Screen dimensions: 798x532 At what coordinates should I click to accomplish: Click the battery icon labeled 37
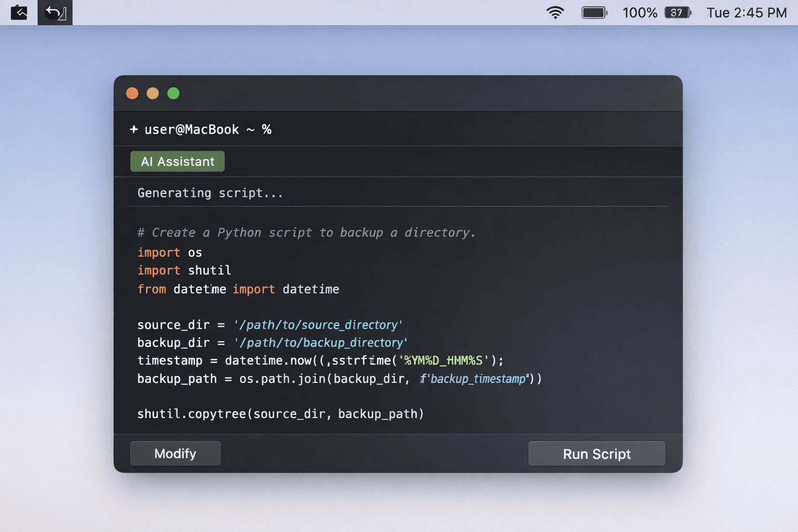click(677, 12)
